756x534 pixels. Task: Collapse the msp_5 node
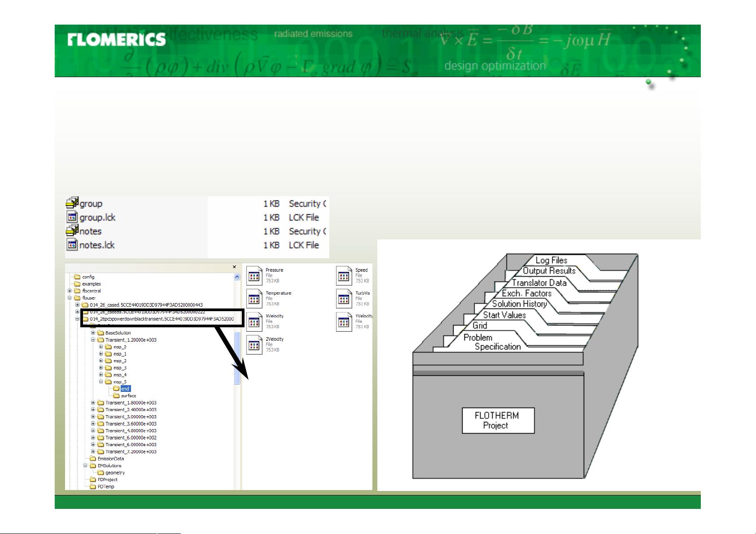[101, 382]
